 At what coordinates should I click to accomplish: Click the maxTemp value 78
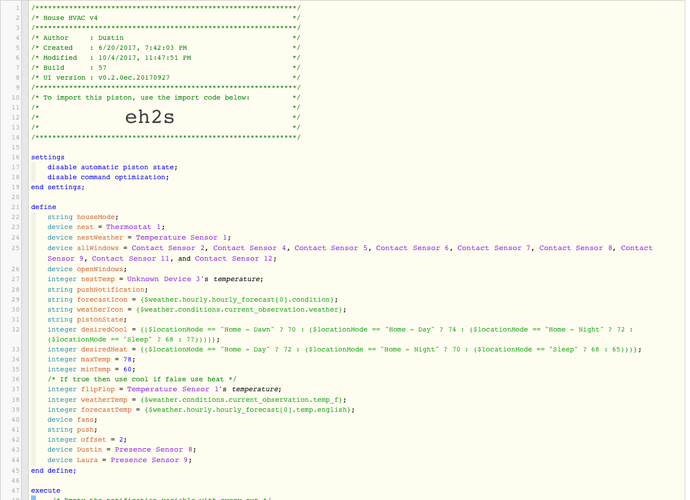pyautogui.click(x=127, y=360)
